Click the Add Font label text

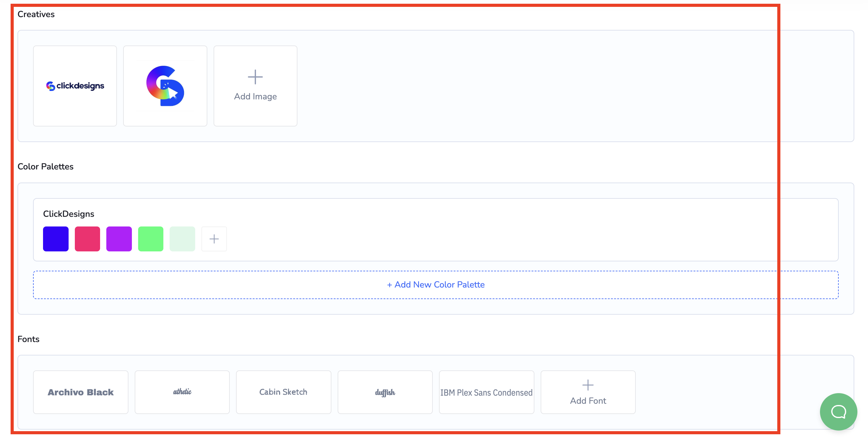click(588, 401)
